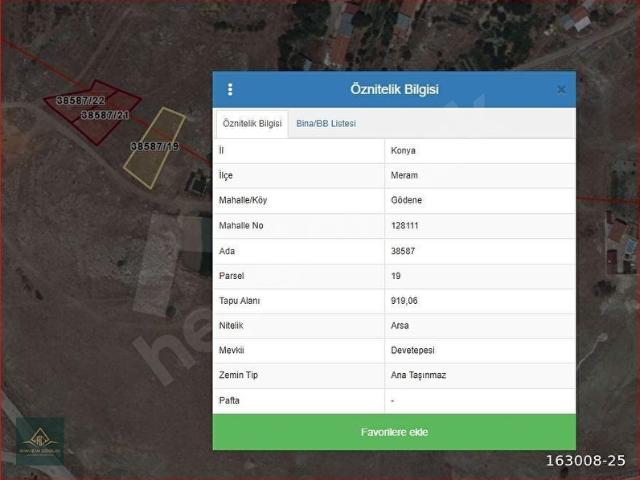Click the Zemin Tip value Ana Taşınmaz

(x=418, y=375)
